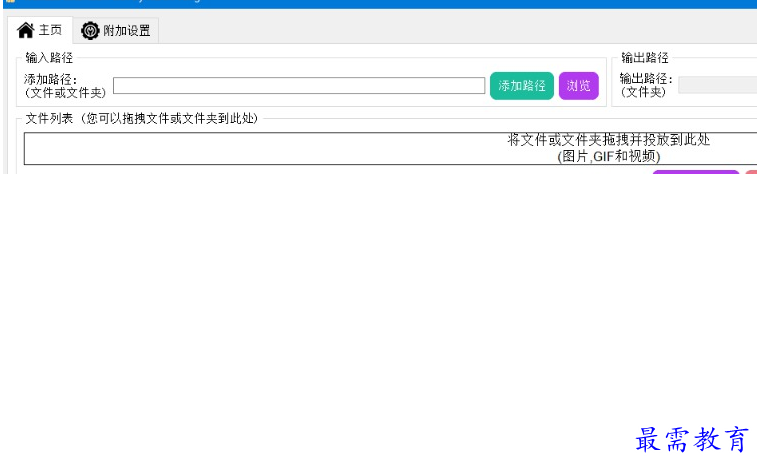The height and width of the screenshot is (471, 757).
Task: Click the 输入路径 group heading
Action: click(49, 58)
